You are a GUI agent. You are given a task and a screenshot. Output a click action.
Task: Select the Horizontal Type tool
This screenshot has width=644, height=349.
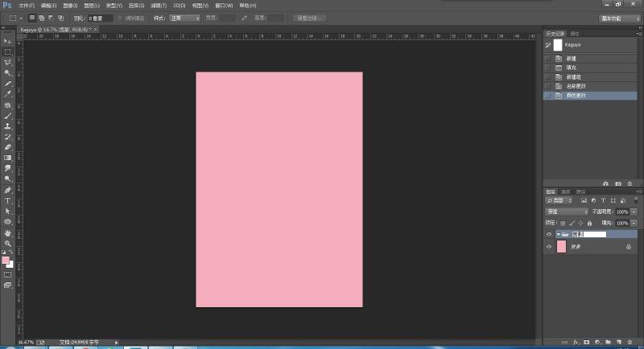click(7, 201)
